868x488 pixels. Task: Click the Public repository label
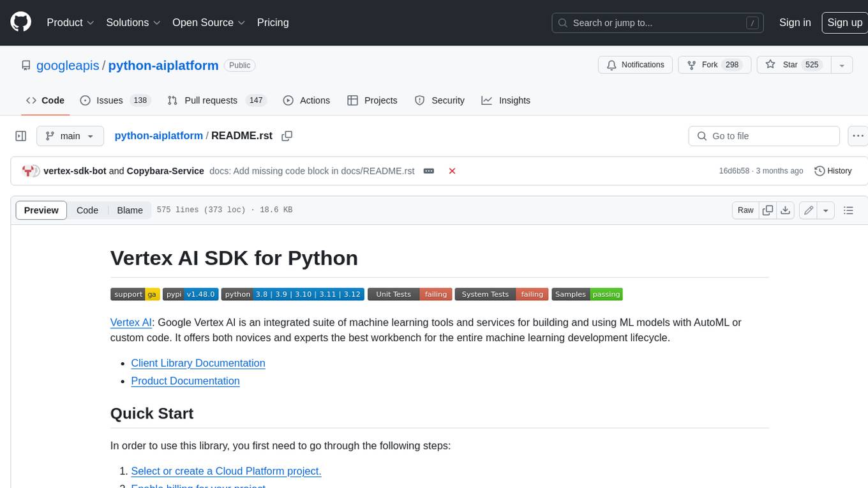click(x=240, y=65)
